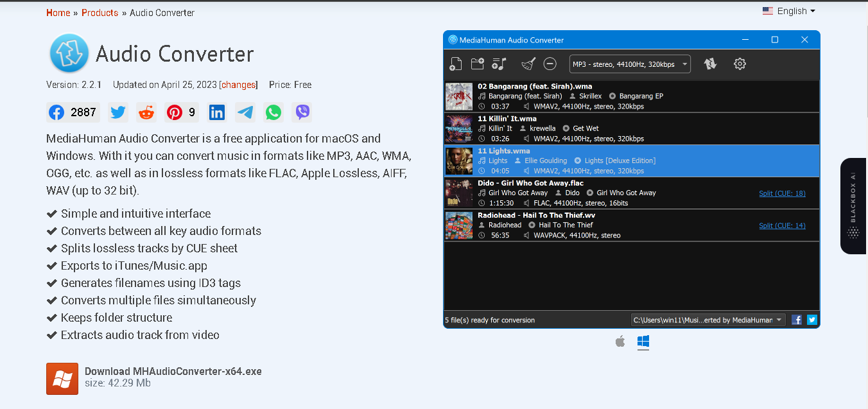This screenshot has width=868, height=409.
Task: Select track 11 Lights.wma
Action: (632, 161)
